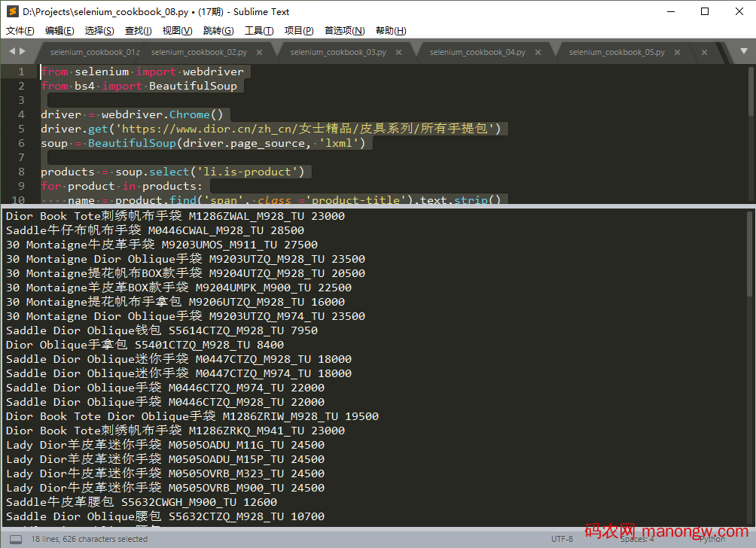
Task: Open the Python syntax selector in the status bar
Action: click(x=711, y=540)
